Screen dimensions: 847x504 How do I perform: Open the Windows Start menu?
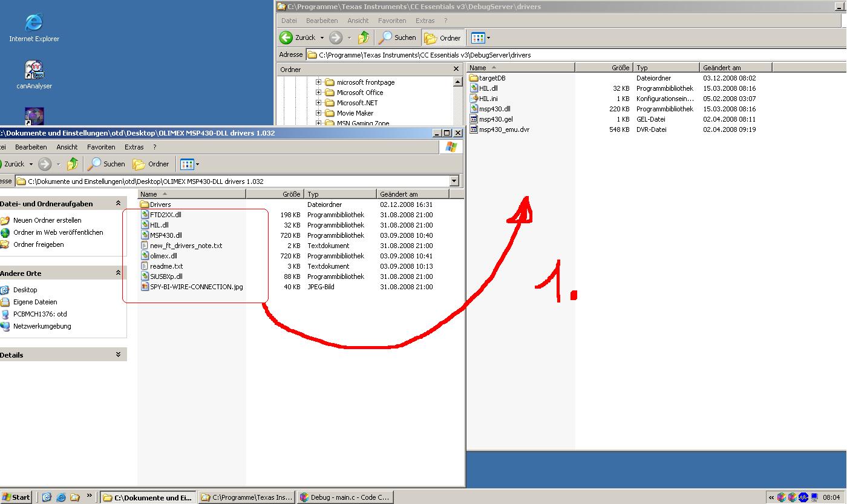pyautogui.click(x=16, y=497)
